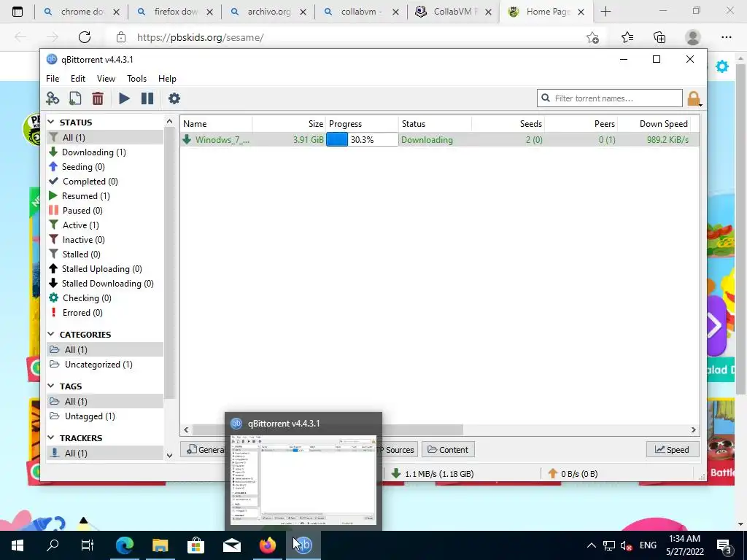Open Microsoft Store from the taskbar

tap(196, 545)
